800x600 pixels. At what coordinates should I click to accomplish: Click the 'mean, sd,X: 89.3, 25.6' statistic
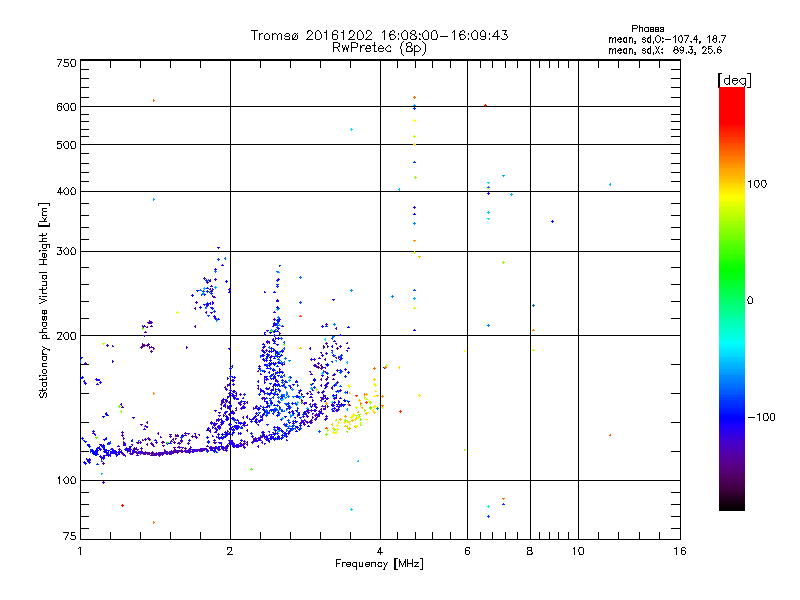click(665, 51)
